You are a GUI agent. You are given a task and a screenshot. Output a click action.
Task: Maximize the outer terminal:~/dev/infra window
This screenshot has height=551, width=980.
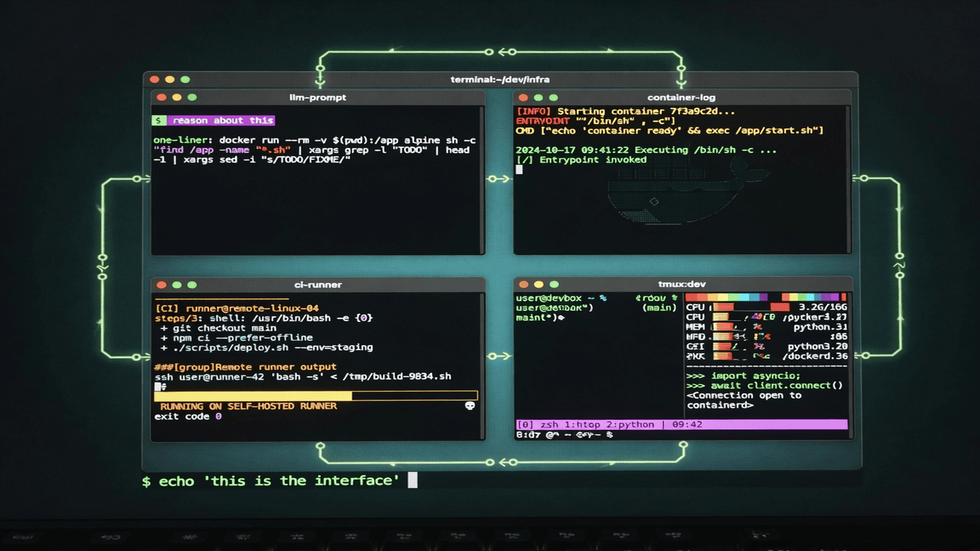tap(185, 80)
